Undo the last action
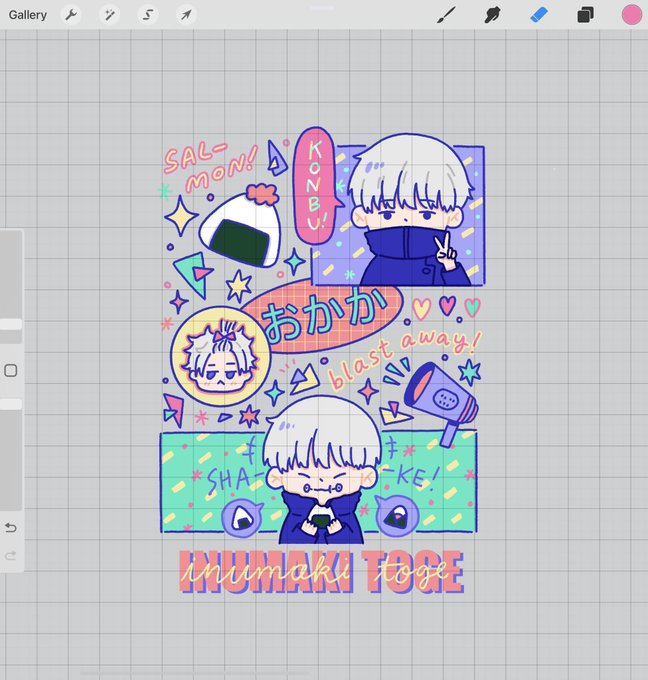 pos(11,528)
